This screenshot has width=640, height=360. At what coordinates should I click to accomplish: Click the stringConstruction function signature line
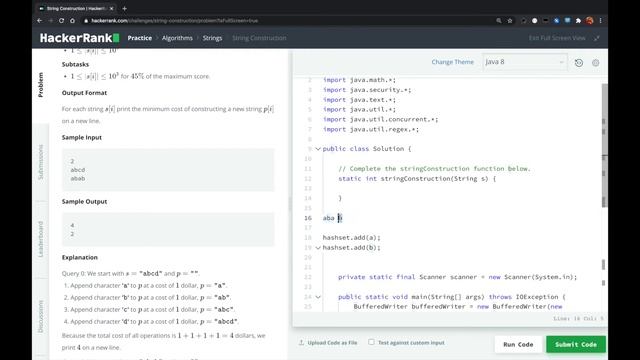[417, 178]
